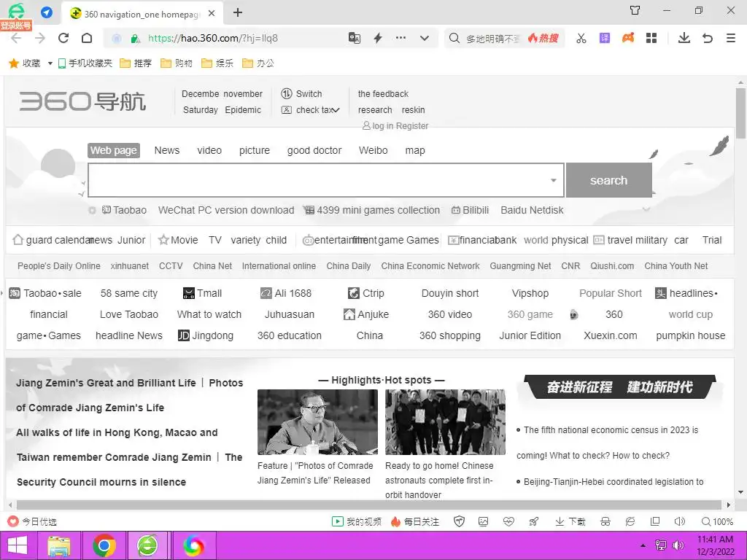747x560 pixels.
Task: Open the reskin link
Action: pos(413,110)
